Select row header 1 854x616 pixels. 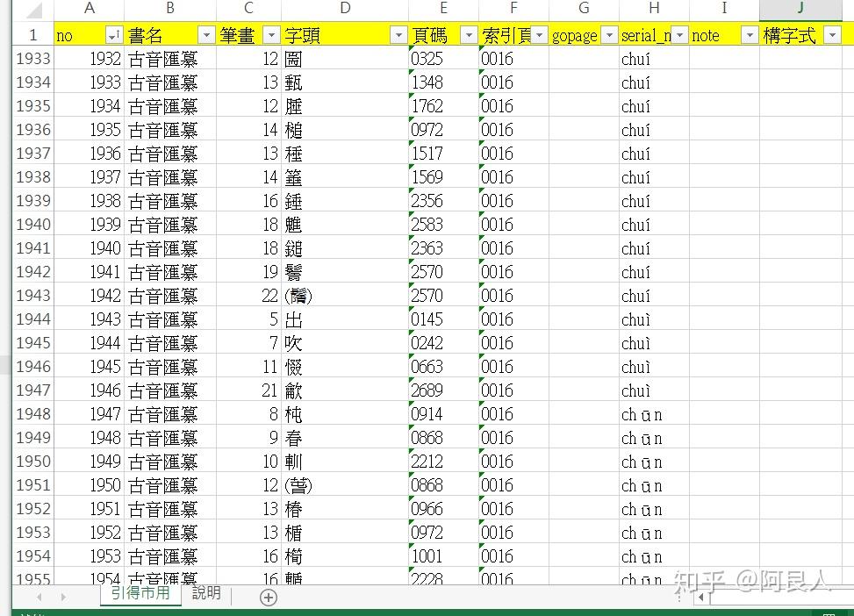[x=33, y=35]
